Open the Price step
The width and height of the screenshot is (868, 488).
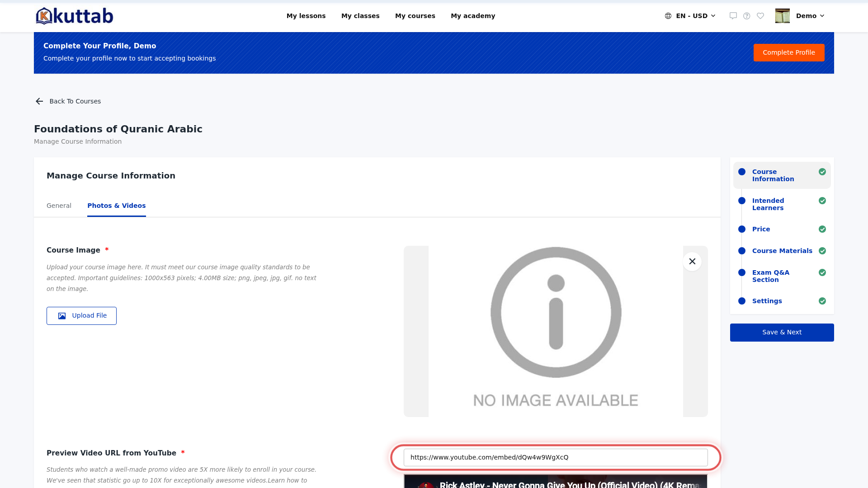(x=782, y=229)
